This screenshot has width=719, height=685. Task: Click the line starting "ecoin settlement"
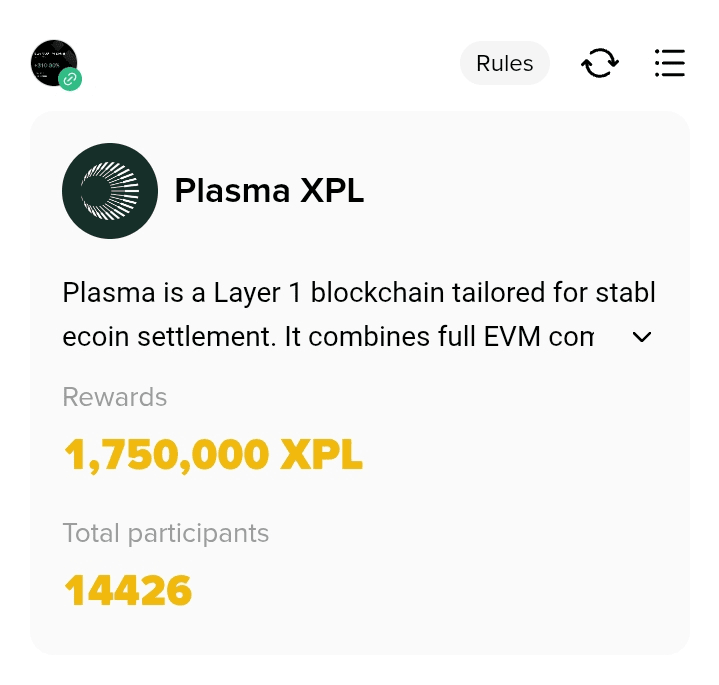click(x=328, y=337)
